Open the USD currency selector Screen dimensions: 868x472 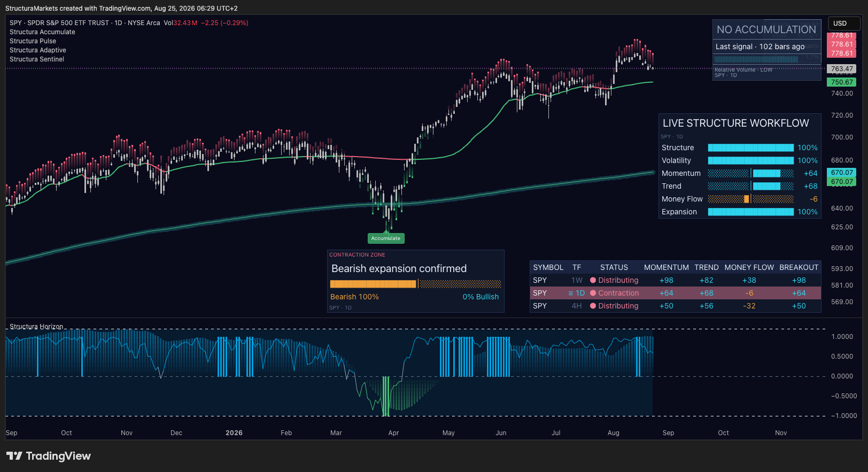coord(844,24)
